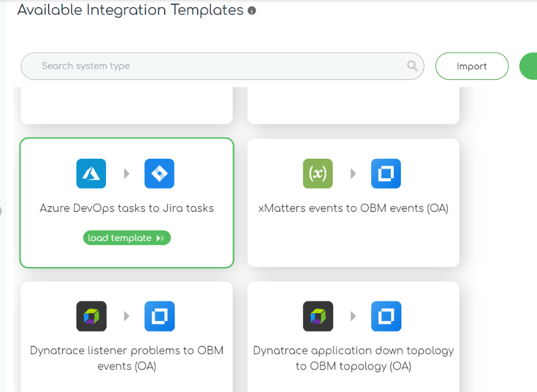Click Dynatrace icon in application down topology card
537x392 pixels.
point(318,316)
